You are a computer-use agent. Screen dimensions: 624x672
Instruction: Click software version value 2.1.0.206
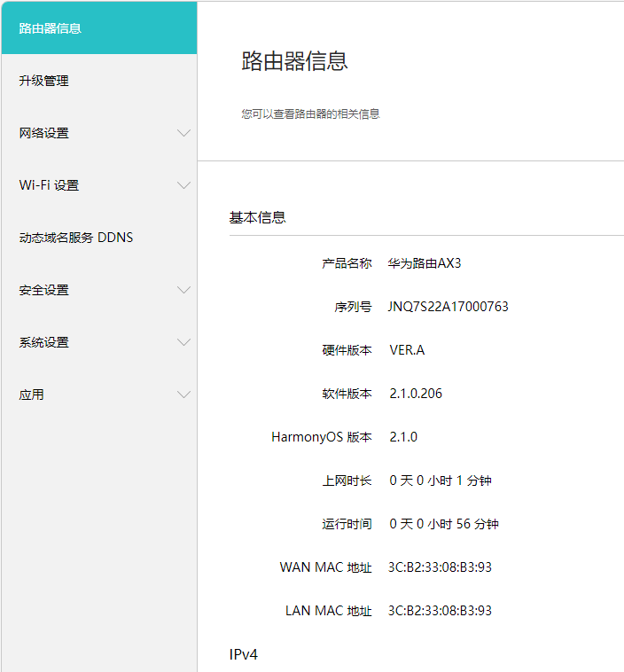point(416,394)
